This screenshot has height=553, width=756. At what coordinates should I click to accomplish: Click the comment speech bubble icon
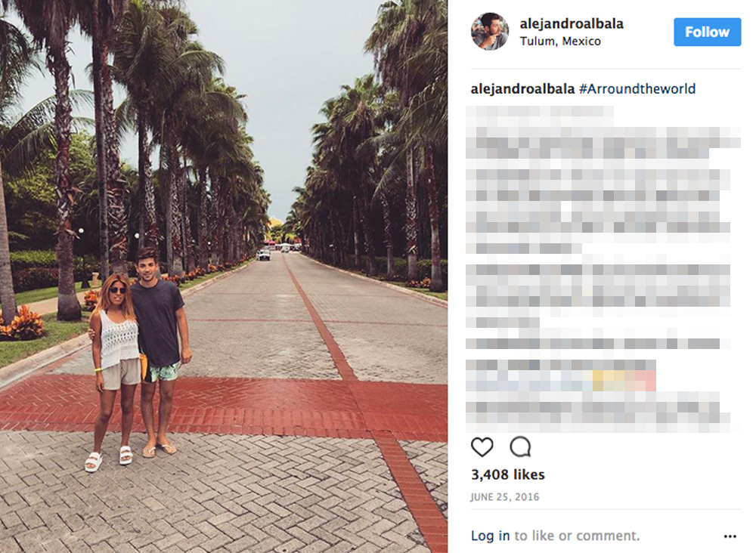pyautogui.click(x=521, y=447)
